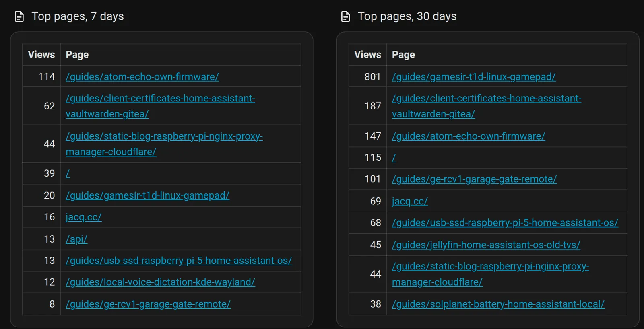The image size is (644, 329).
Task: Open jacq.cc/ link in 7 days table
Action: [83, 217]
